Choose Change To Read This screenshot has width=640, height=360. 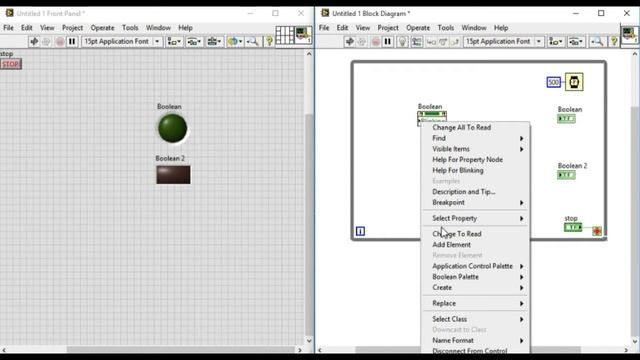[x=476, y=234]
